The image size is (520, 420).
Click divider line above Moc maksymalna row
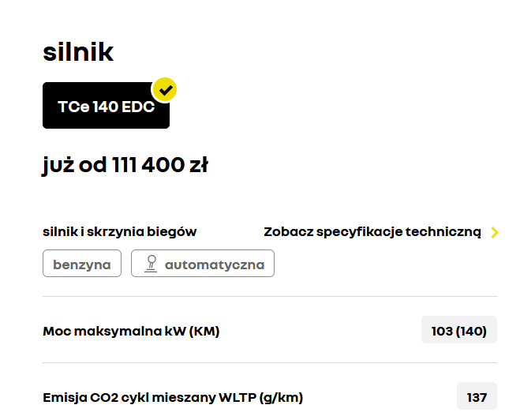click(270, 297)
